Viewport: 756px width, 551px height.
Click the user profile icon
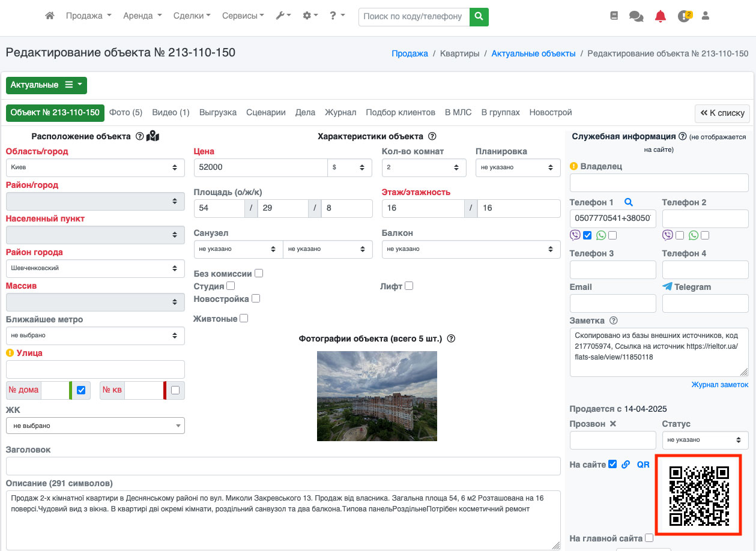coord(706,16)
